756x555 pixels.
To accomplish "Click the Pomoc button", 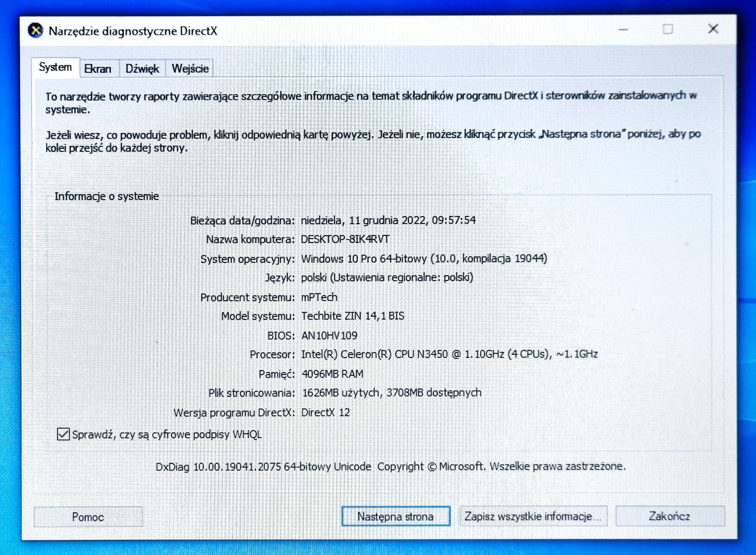I will tap(88, 517).
